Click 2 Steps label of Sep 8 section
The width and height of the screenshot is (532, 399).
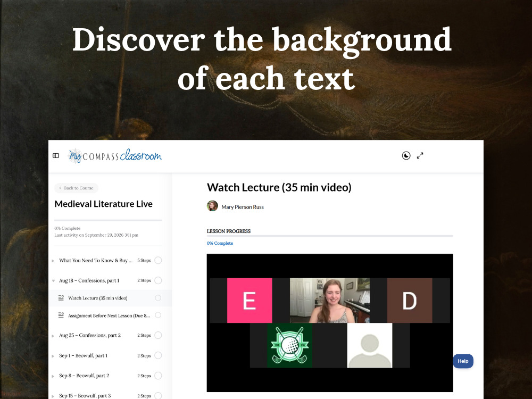[x=144, y=376]
